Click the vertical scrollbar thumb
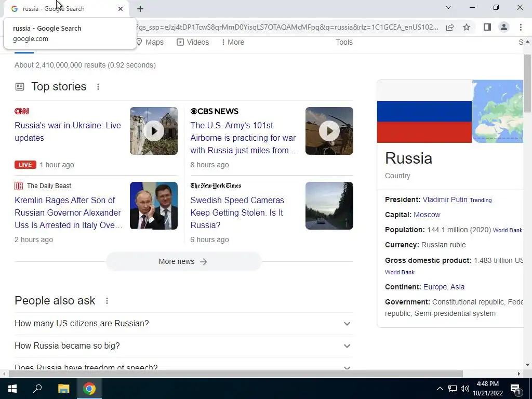The image size is (532, 399). [x=527, y=83]
